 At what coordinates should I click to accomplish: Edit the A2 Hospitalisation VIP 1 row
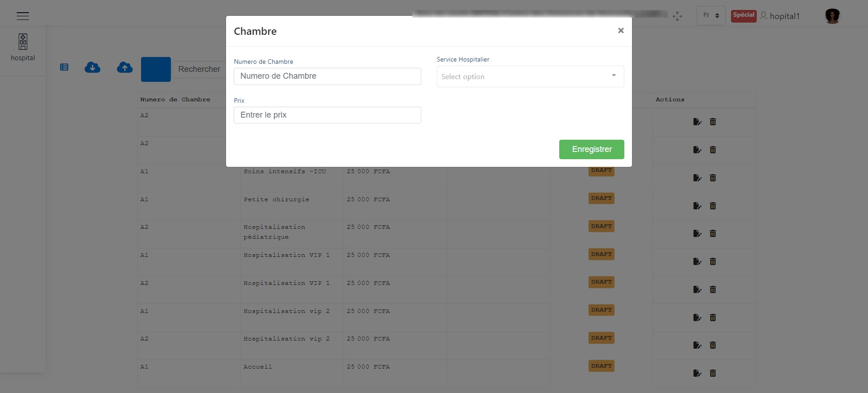tap(697, 289)
